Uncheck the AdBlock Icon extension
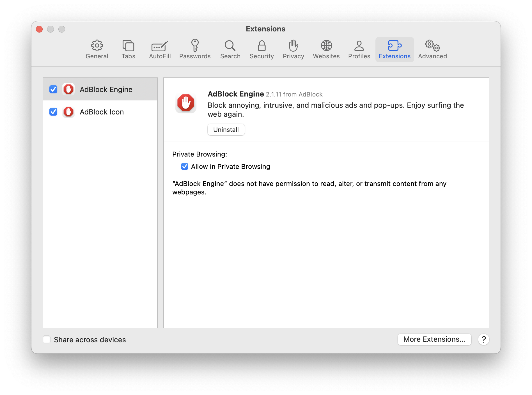532x395 pixels. click(53, 112)
